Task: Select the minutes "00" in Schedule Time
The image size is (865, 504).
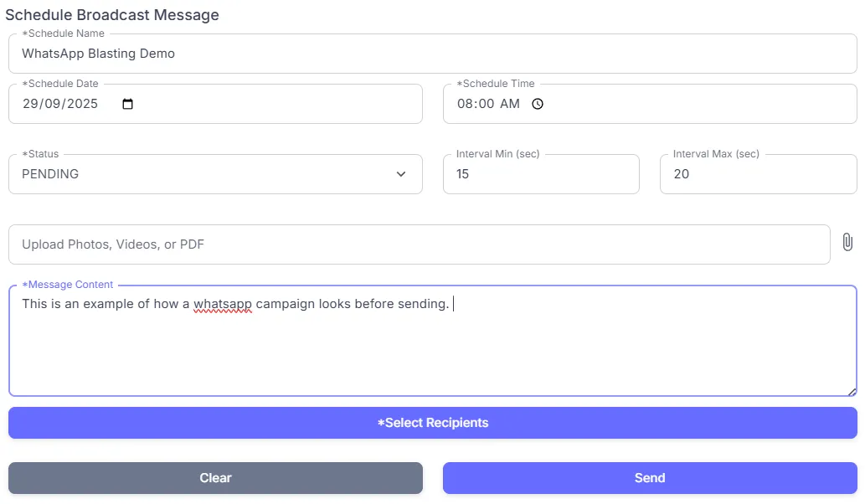Action: click(486, 105)
